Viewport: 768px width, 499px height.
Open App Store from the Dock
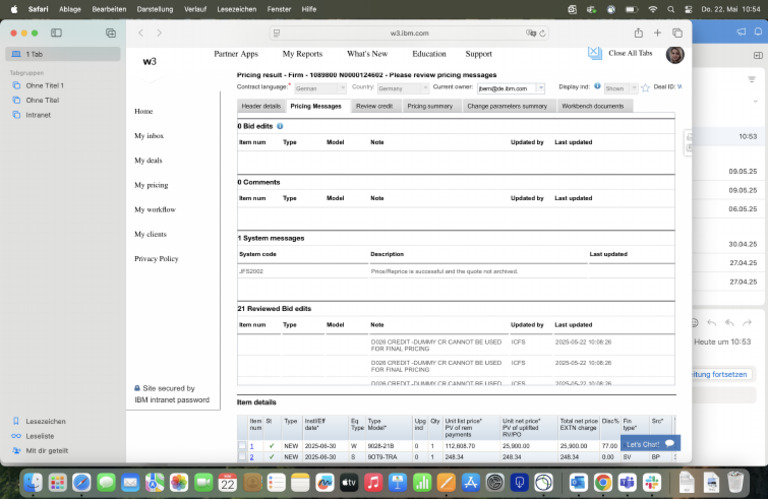(x=470, y=483)
